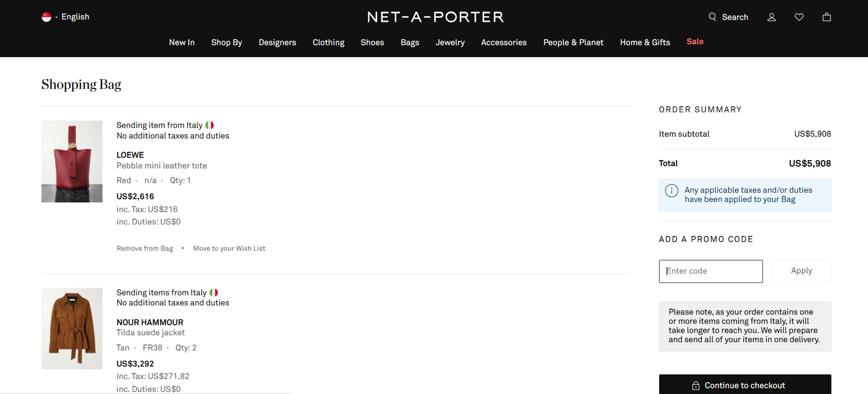Click the lock icon on checkout button
This screenshot has height=394, width=868.
696,386
